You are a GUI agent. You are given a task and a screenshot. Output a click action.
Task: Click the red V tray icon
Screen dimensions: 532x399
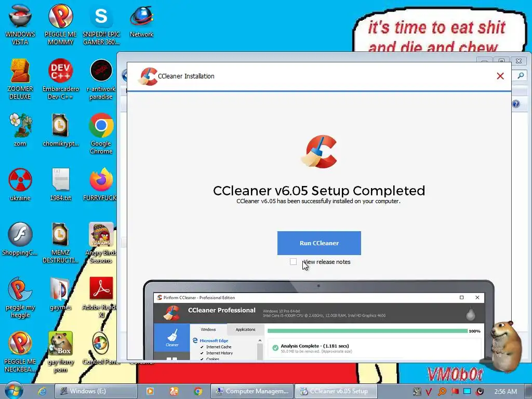coord(429,392)
